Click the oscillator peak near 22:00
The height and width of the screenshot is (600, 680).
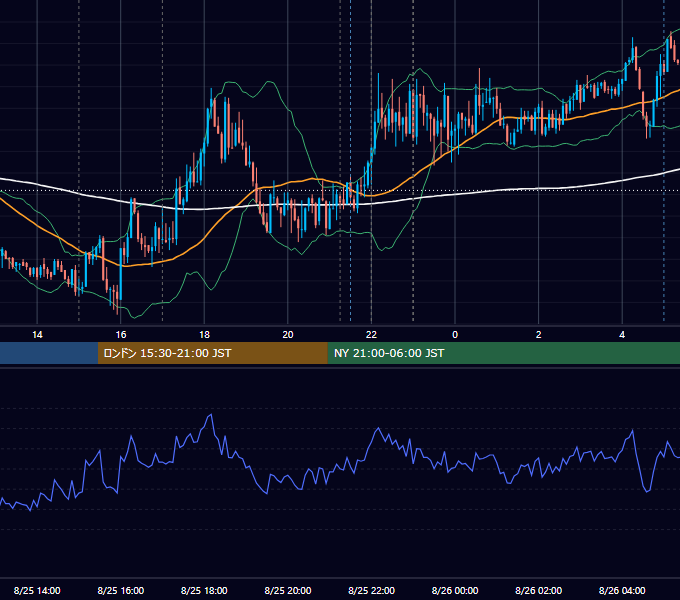click(x=378, y=428)
